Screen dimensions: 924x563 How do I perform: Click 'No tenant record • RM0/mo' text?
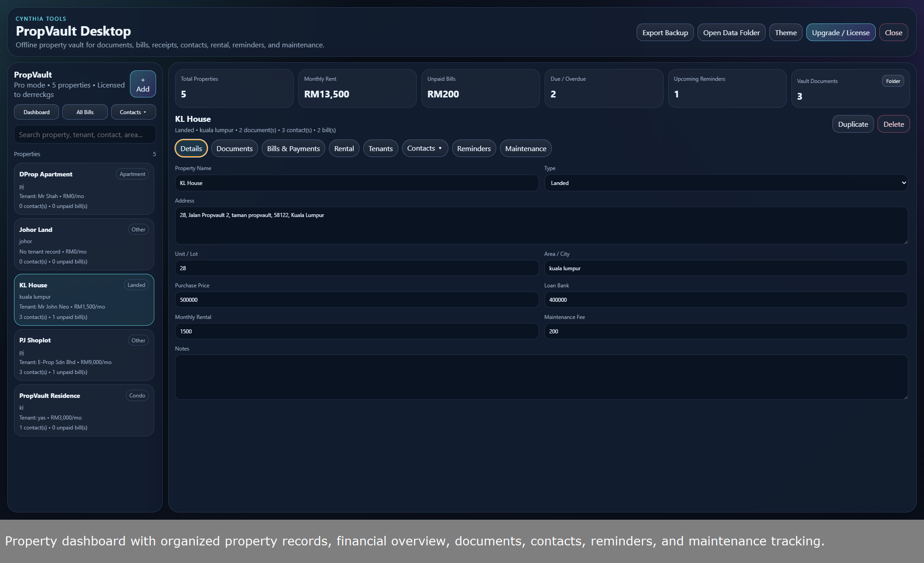point(53,252)
